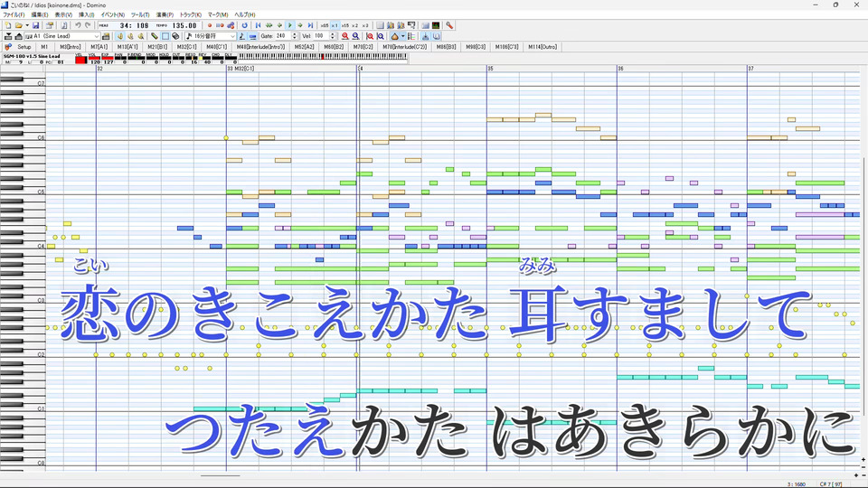This screenshot has height=488, width=868.
Task: Open the ファイル(F) menu
Action: point(14,15)
